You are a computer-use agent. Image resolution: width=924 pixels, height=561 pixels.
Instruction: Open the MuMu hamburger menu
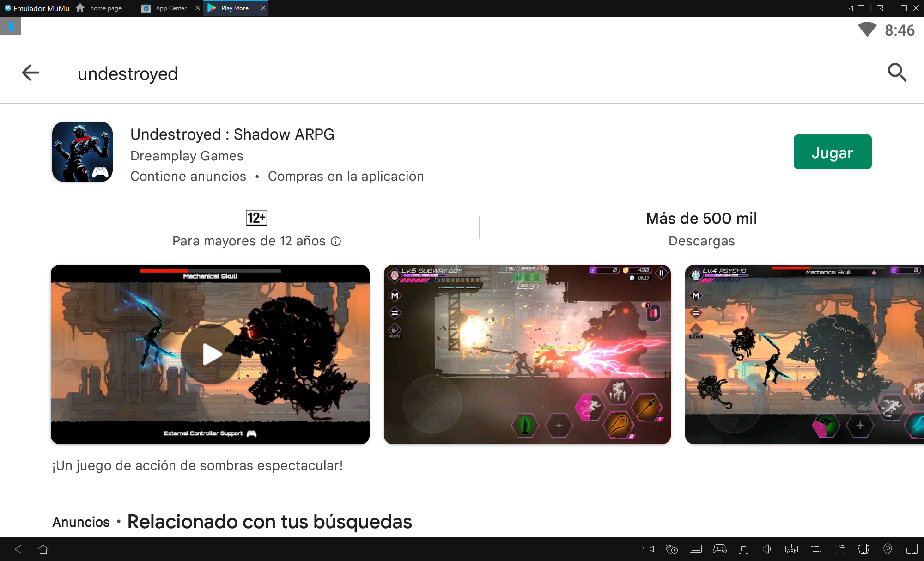click(x=861, y=8)
